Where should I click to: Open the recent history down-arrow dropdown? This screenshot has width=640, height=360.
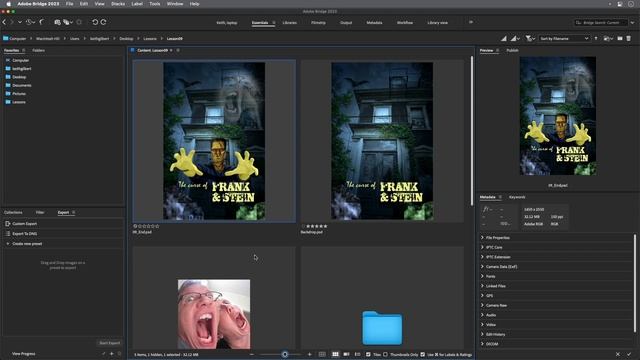[x=19, y=22]
